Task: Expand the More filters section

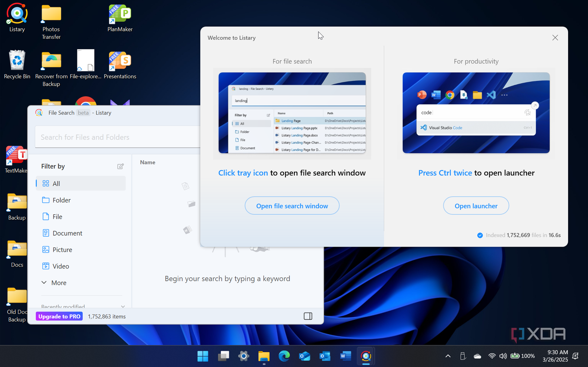Action: [59, 282]
